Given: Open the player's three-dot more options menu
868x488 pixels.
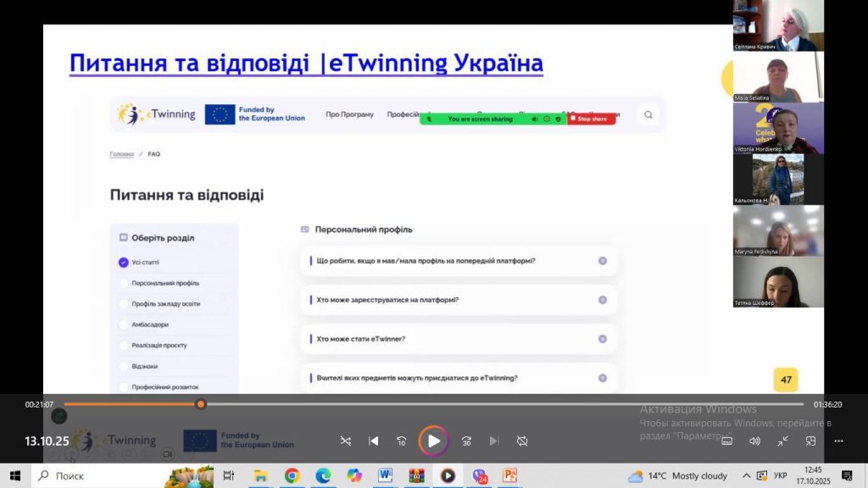Looking at the screenshot, I should 838,441.
